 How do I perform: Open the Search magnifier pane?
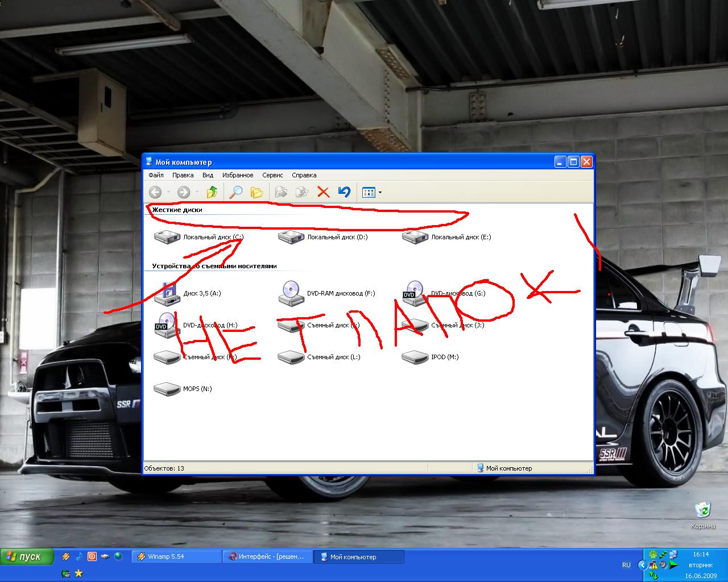tap(235, 192)
